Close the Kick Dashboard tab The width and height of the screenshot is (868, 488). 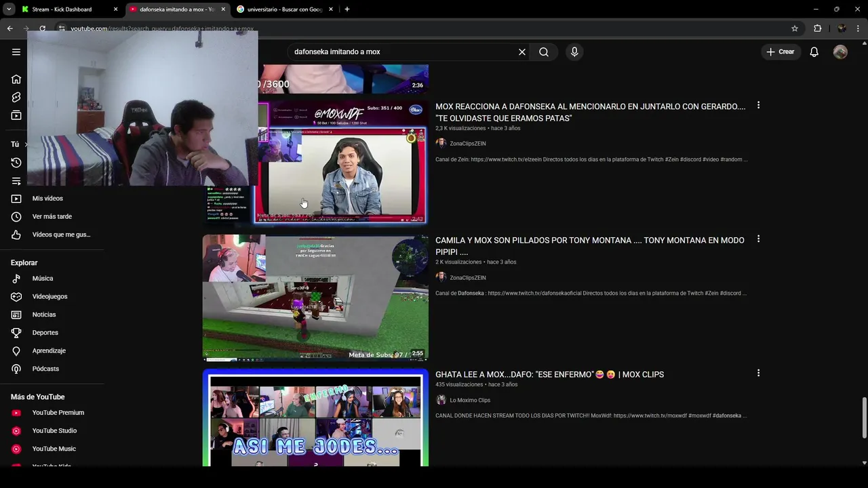point(115,9)
